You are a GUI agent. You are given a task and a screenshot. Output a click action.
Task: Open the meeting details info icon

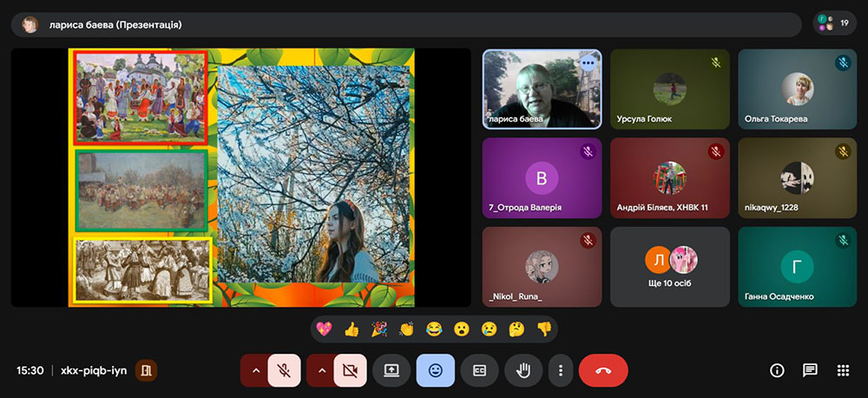click(x=777, y=370)
